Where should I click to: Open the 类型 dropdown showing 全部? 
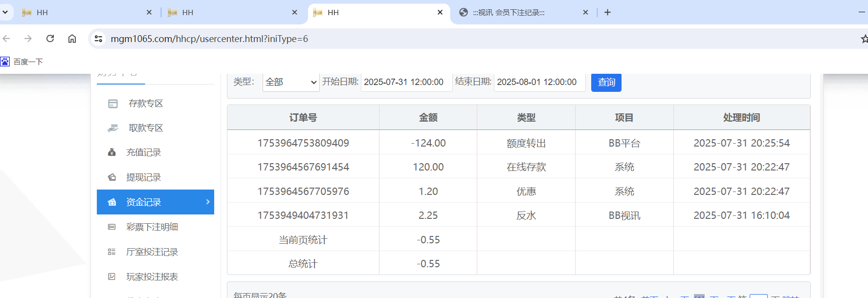click(x=290, y=82)
